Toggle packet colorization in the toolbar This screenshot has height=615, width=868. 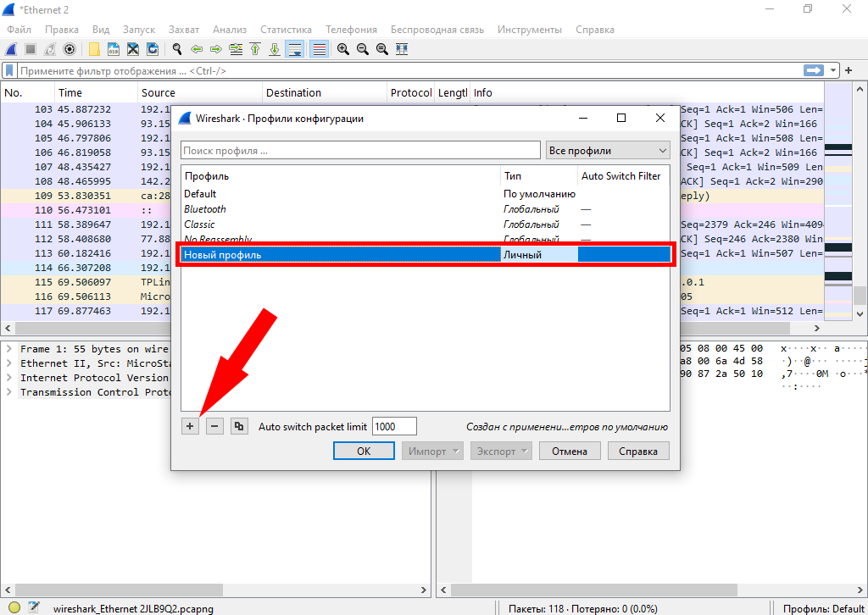[x=319, y=49]
